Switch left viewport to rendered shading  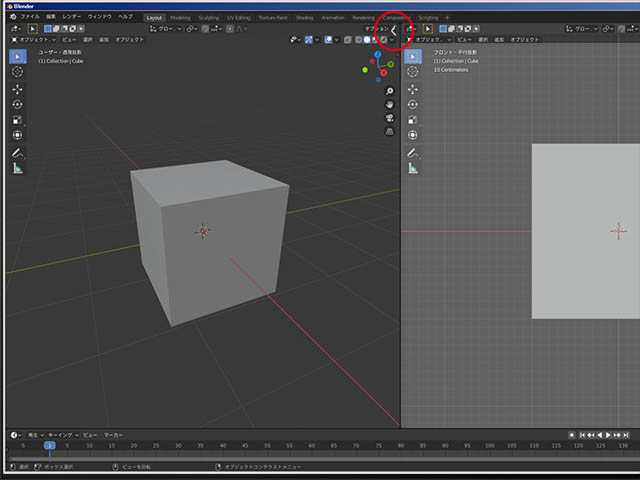384,40
